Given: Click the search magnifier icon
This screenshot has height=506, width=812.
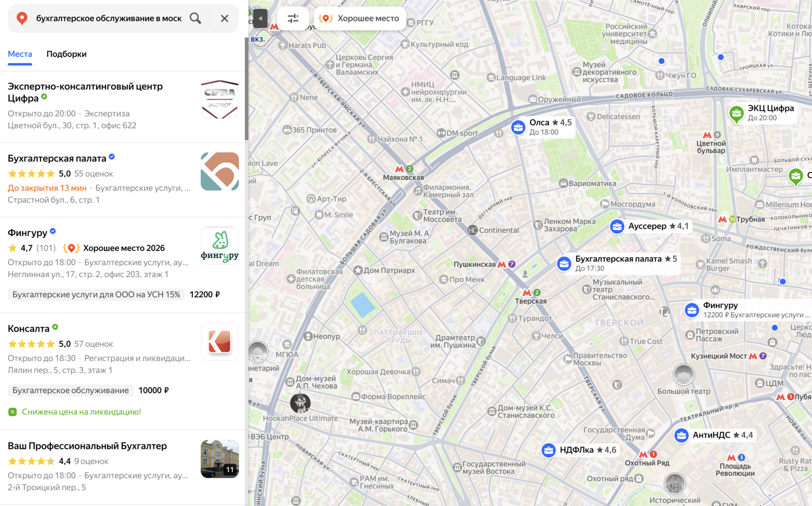Looking at the screenshot, I should coord(195,18).
